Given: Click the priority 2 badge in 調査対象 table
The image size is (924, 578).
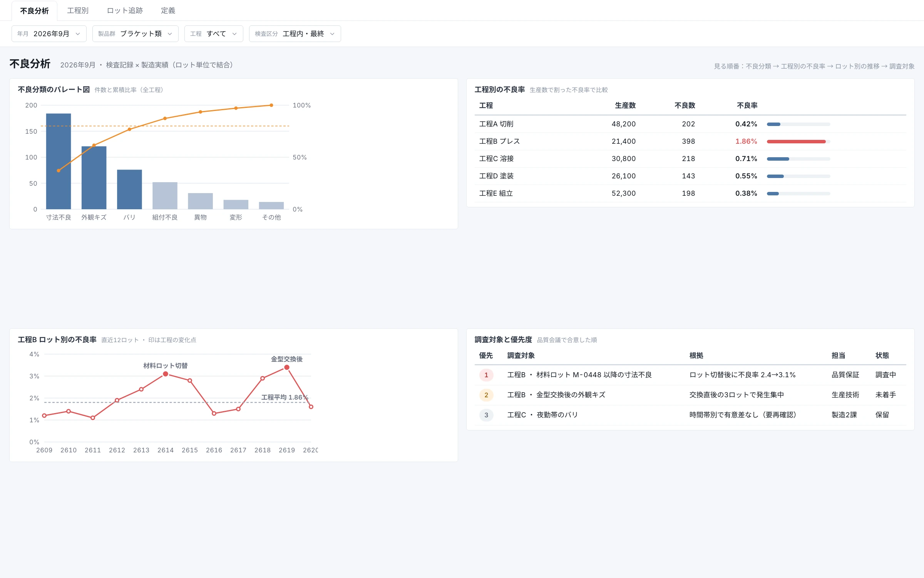Looking at the screenshot, I should (486, 395).
